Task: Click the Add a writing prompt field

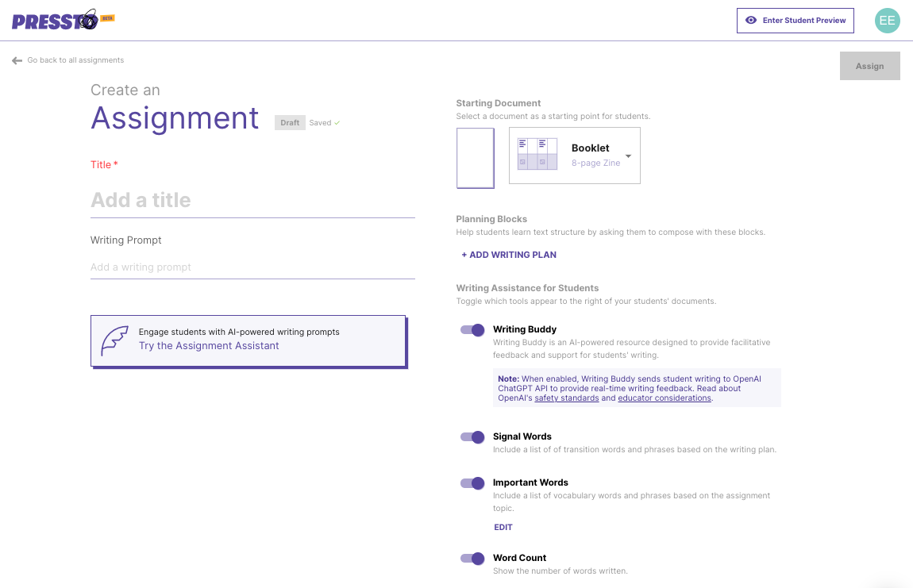Action: click(252, 267)
